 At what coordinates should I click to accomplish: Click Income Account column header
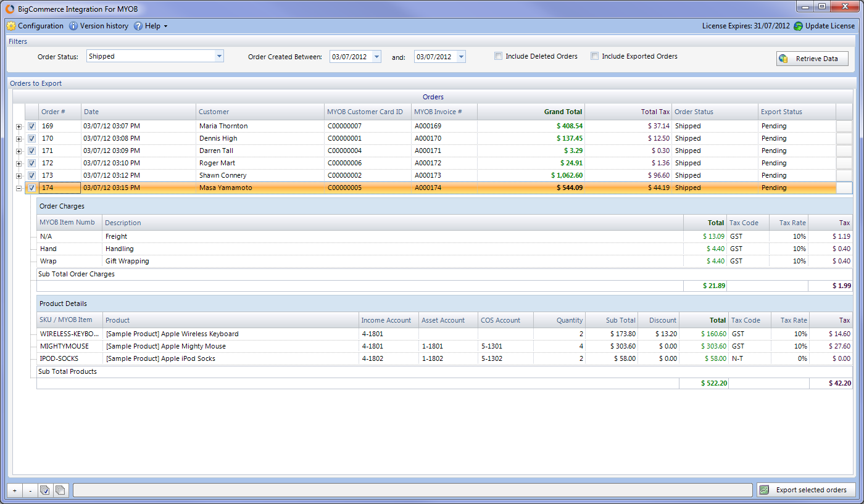click(x=388, y=320)
